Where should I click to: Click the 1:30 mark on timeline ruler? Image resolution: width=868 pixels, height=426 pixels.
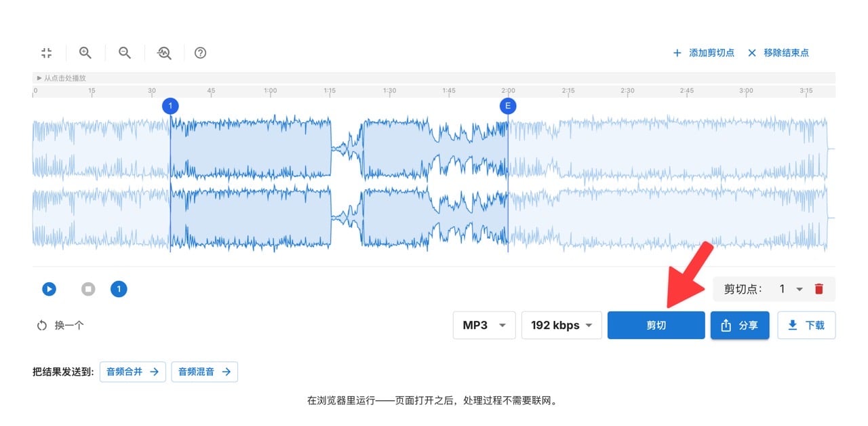coord(389,90)
